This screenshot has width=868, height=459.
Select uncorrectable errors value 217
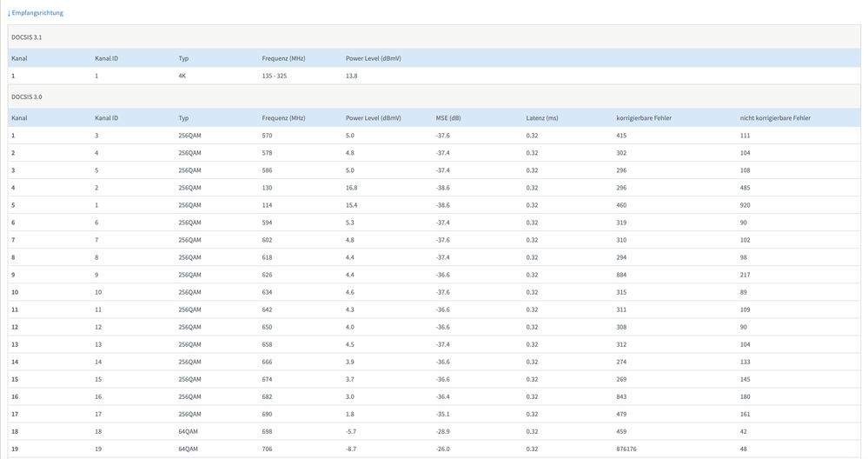pyautogui.click(x=745, y=276)
